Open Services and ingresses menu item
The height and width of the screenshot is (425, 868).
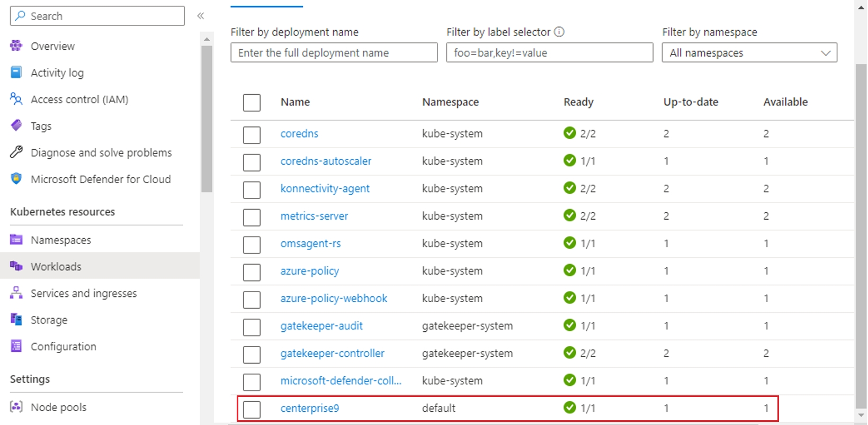pos(84,293)
